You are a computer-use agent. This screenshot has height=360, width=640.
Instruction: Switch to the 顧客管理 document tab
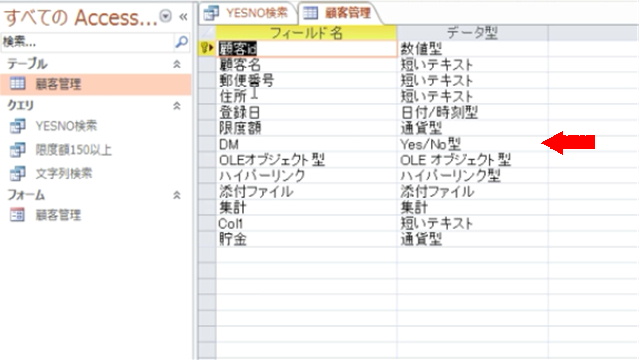[340, 13]
